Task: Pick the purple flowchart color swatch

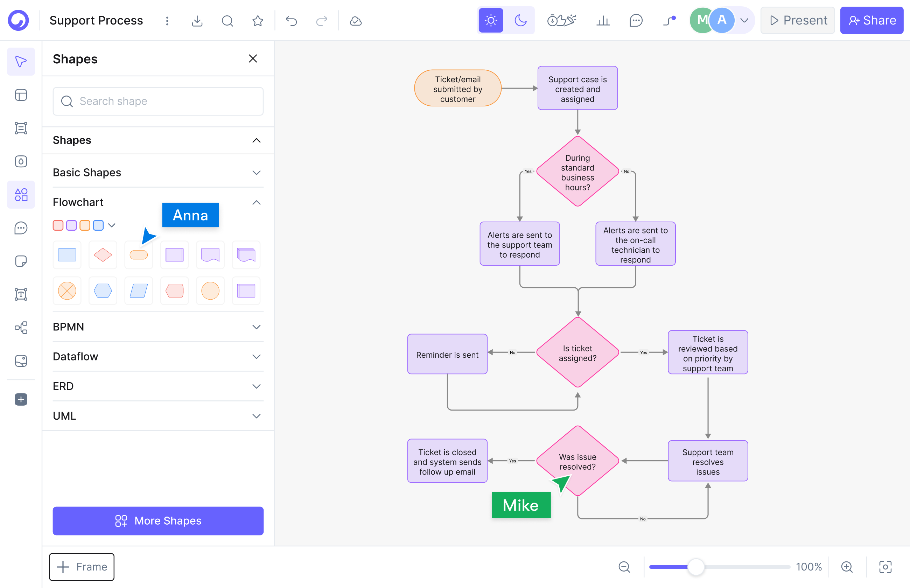Action: (71, 225)
